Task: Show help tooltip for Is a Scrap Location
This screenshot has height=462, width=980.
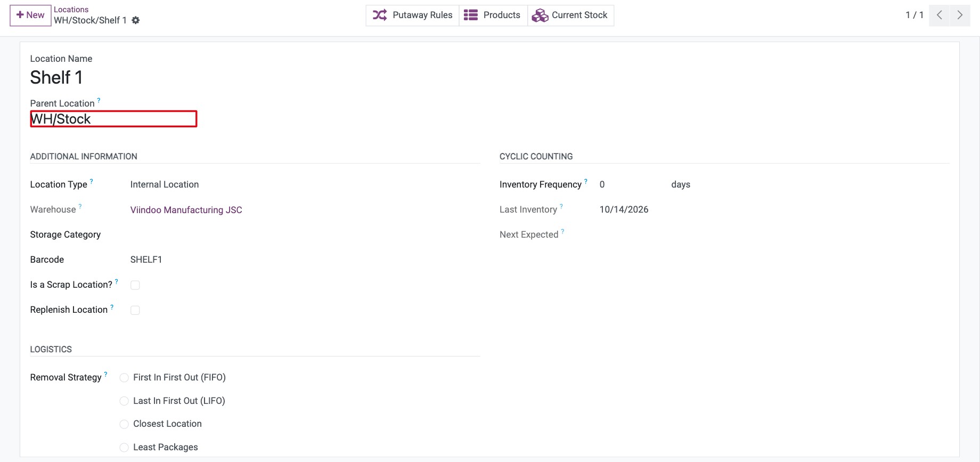Action: [x=117, y=281]
